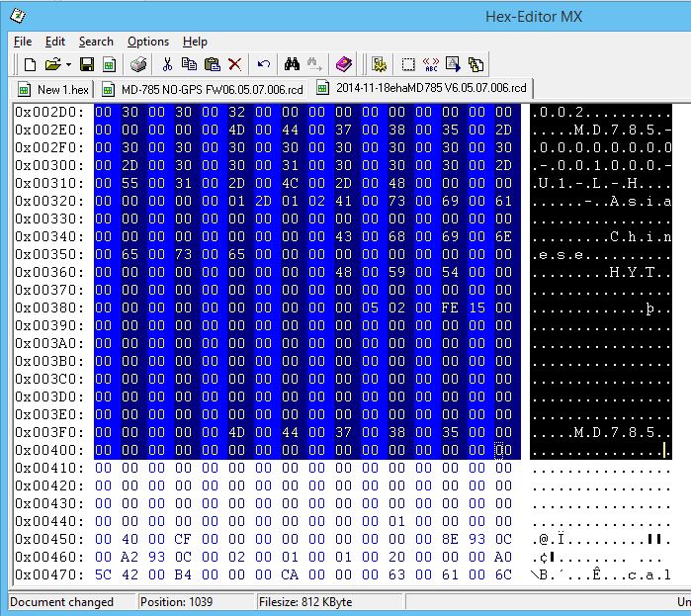The height and width of the screenshot is (616, 691).
Task: Click the New file icon
Action: coord(30,65)
